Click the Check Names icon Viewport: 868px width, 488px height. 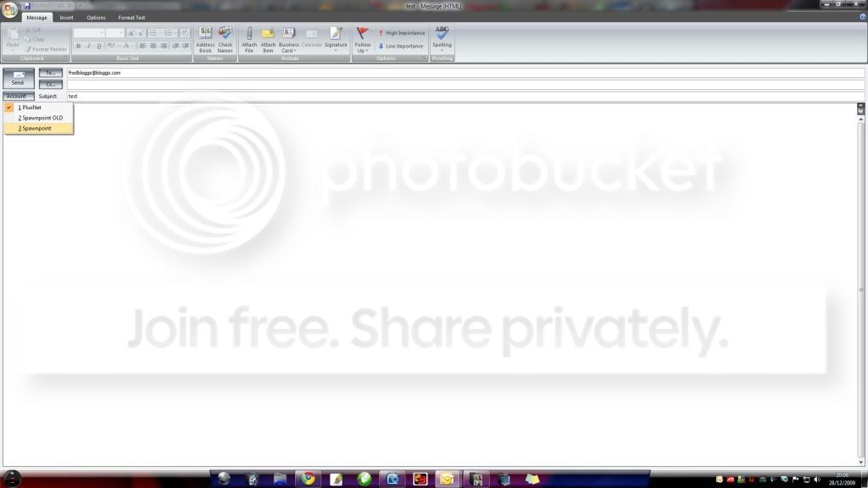click(x=225, y=33)
